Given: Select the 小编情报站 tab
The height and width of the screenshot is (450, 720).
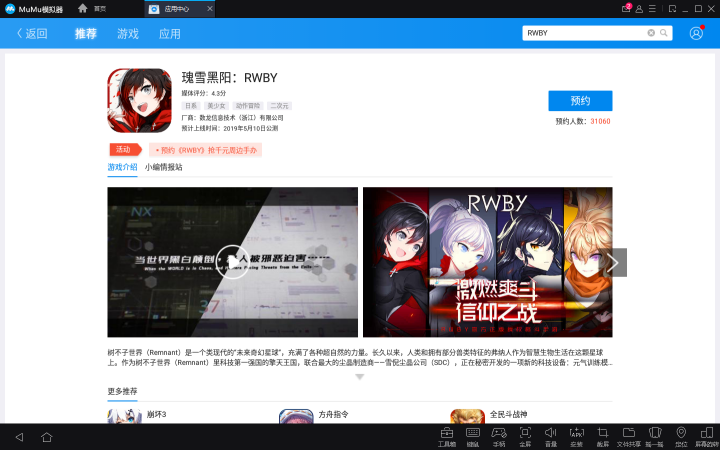Looking at the screenshot, I should click(x=164, y=167).
